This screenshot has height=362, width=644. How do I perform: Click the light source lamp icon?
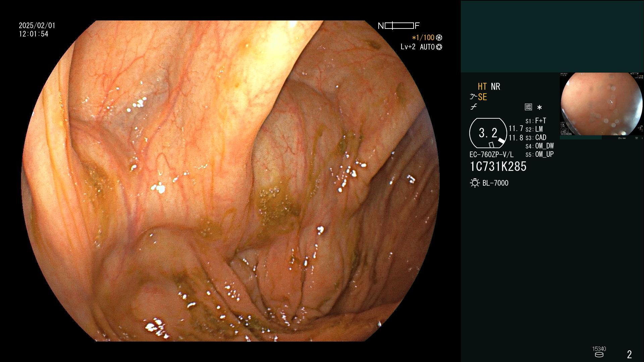pos(475,183)
